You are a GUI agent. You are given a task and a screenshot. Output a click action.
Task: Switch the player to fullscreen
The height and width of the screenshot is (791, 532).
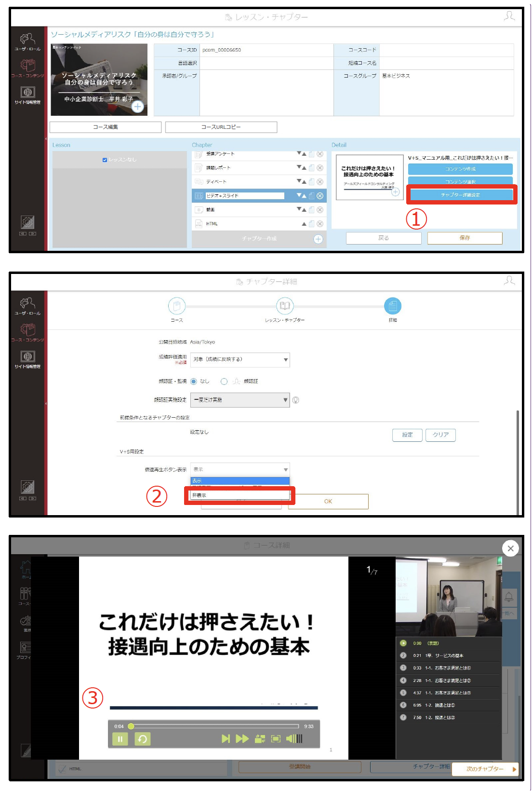(276, 739)
